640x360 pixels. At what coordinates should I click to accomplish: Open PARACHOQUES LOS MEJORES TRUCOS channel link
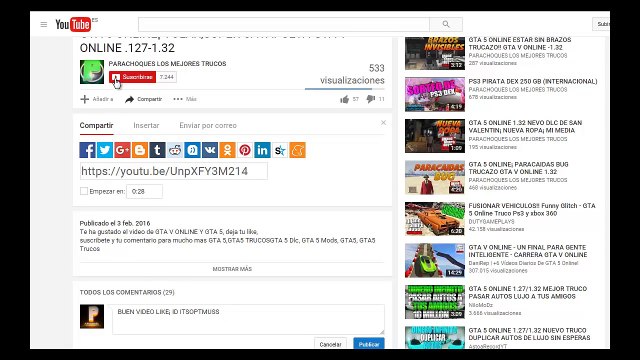point(167,64)
